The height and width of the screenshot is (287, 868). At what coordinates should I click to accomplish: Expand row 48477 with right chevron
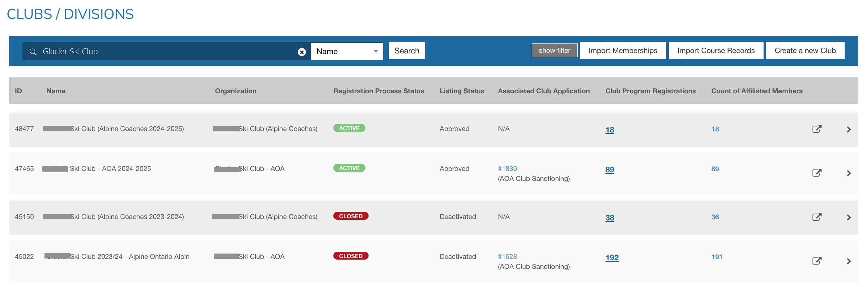point(849,129)
